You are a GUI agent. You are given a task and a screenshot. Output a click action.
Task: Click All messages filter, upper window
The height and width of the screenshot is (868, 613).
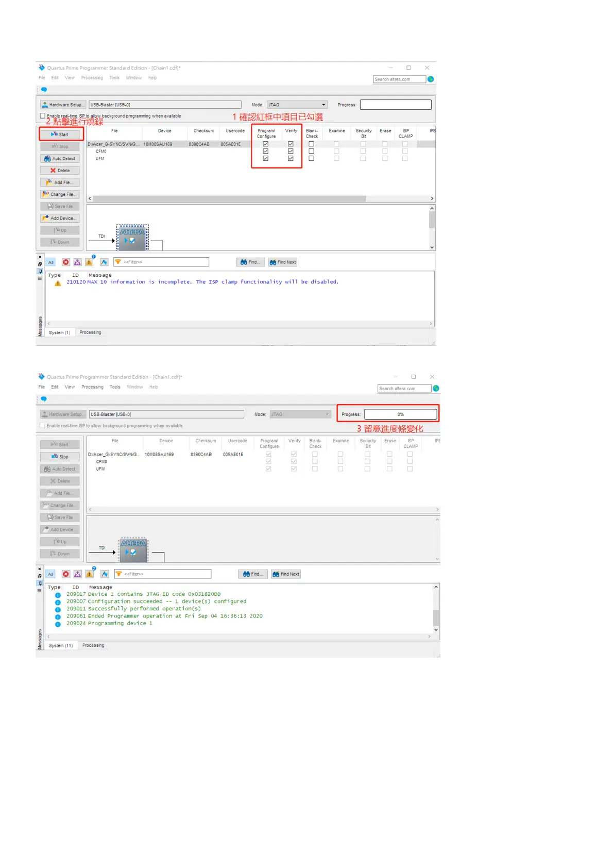51,262
